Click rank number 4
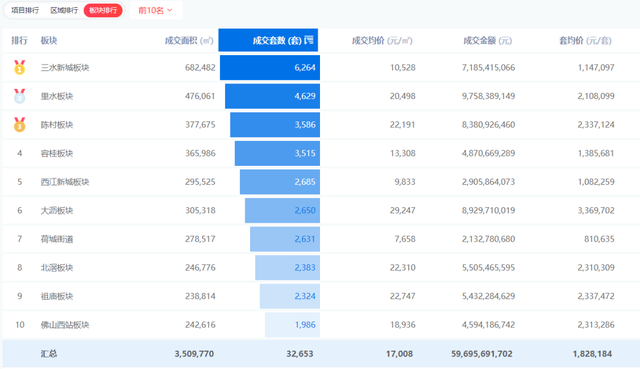The width and height of the screenshot is (640, 369). (20, 153)
